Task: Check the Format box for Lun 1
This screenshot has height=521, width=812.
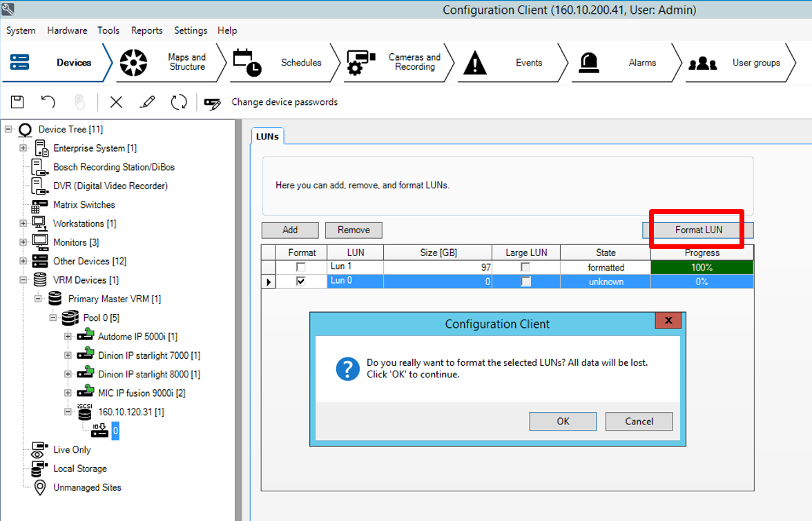Action: (300, 267)
